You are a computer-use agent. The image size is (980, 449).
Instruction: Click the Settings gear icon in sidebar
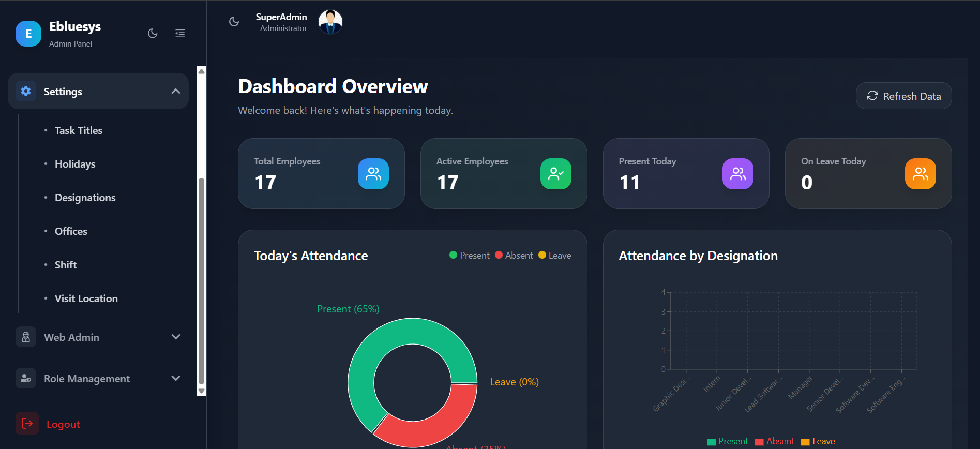26,92
